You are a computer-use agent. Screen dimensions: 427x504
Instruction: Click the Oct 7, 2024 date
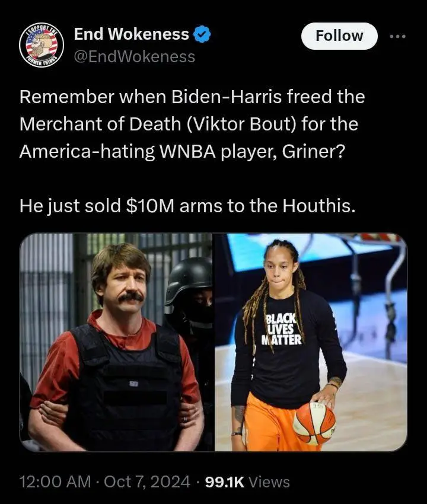[147, 481]
